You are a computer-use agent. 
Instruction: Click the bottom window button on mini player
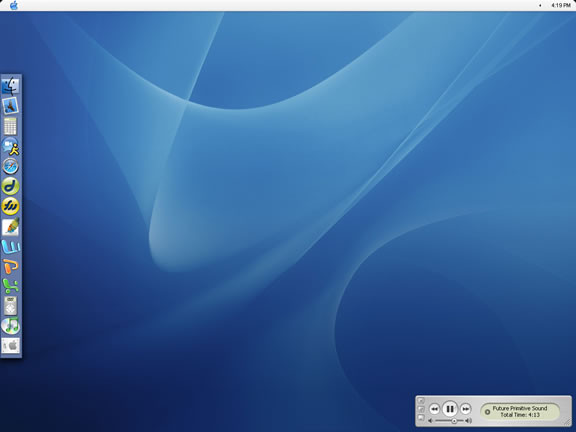click(x=421, y=418)
